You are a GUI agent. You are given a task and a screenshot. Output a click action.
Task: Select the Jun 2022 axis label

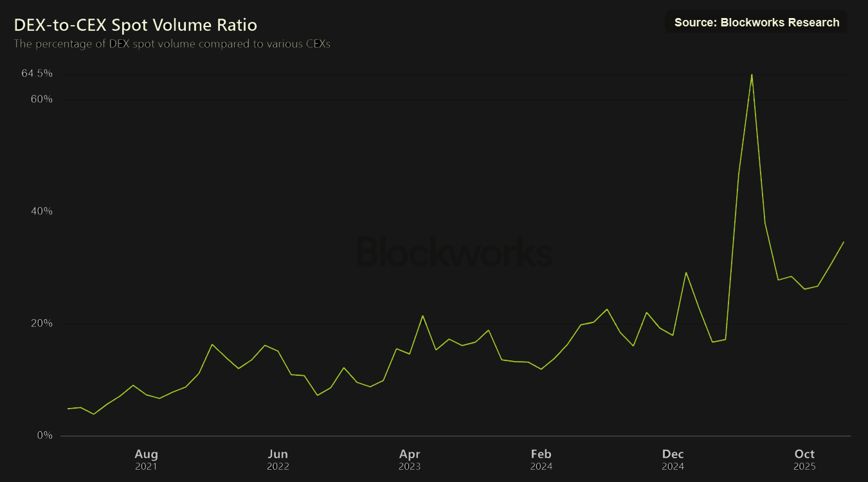[x=278, y=458]
